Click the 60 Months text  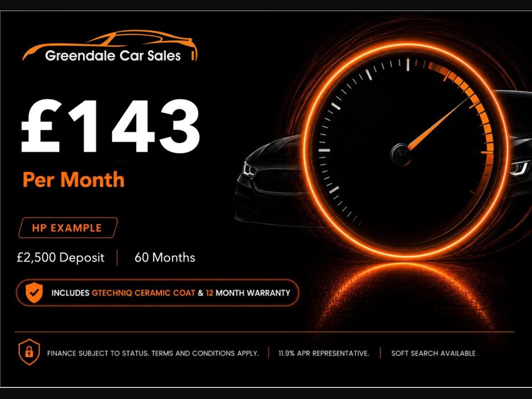point(165,257)
